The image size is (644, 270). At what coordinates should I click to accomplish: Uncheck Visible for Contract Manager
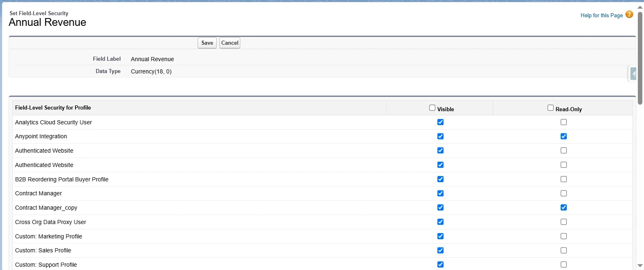point(440,193)
